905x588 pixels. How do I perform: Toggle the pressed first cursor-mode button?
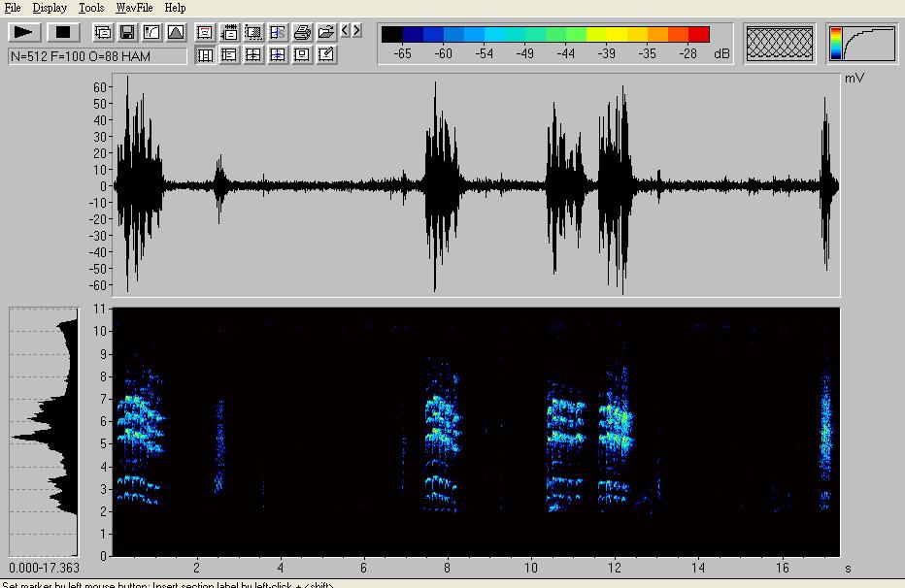point(205,55)
